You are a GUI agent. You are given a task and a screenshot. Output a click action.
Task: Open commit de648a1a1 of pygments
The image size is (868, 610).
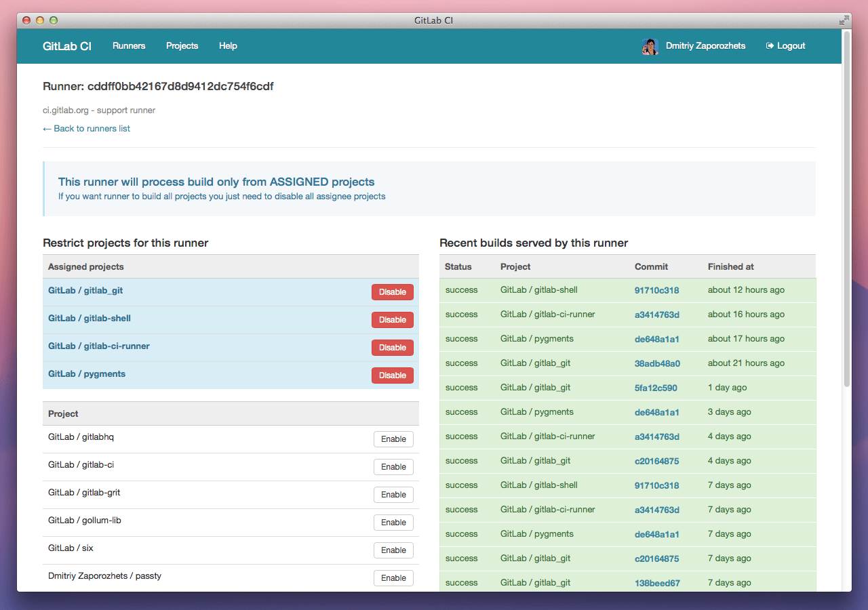tap(657, 338)
